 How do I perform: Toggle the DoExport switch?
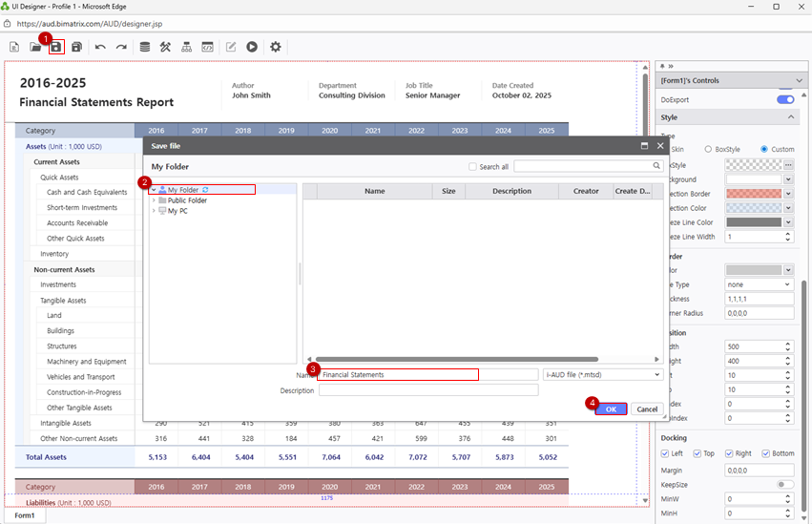pyautogui.click(x=784, y=99)
